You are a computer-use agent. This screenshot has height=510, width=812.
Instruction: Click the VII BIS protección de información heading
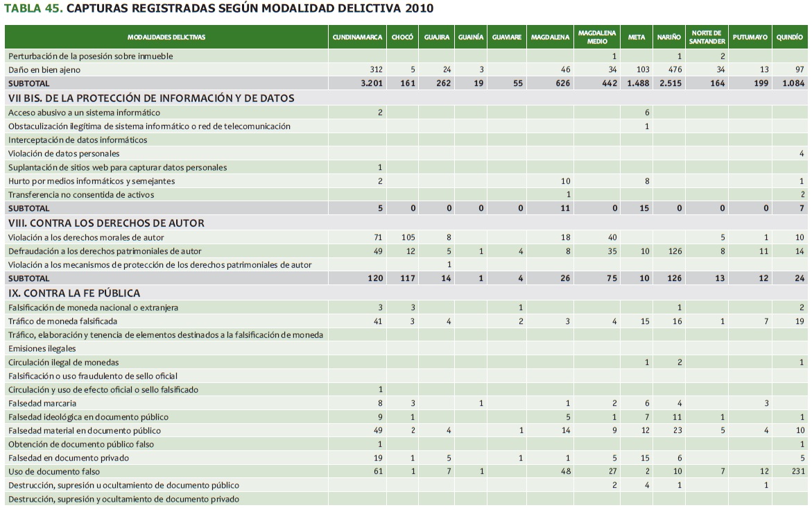(151, 98)
